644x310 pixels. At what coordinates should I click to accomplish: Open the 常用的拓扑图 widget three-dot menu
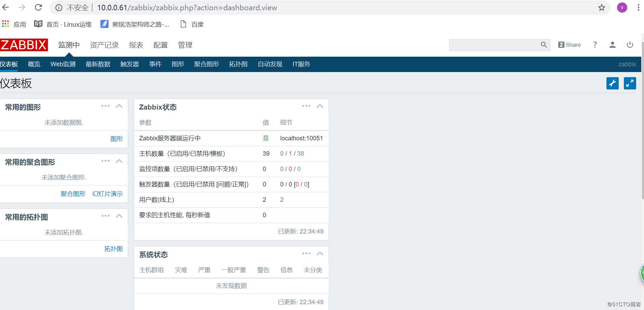coord(106,216)
